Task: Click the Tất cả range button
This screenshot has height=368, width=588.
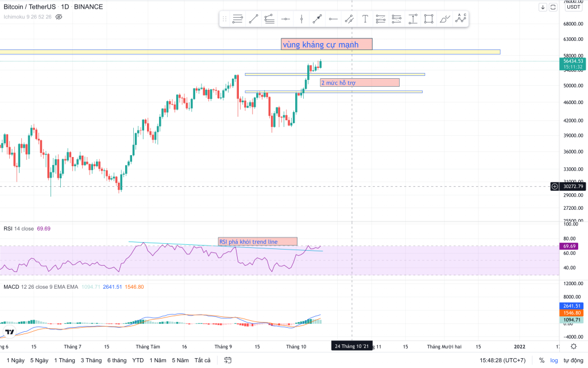Action: tap(202, 361)
